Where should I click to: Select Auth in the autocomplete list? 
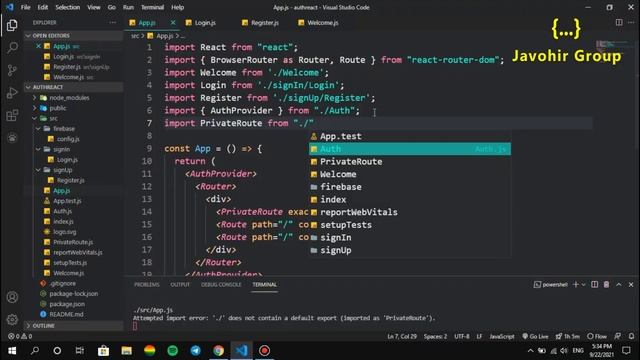[x=410, y=149]
